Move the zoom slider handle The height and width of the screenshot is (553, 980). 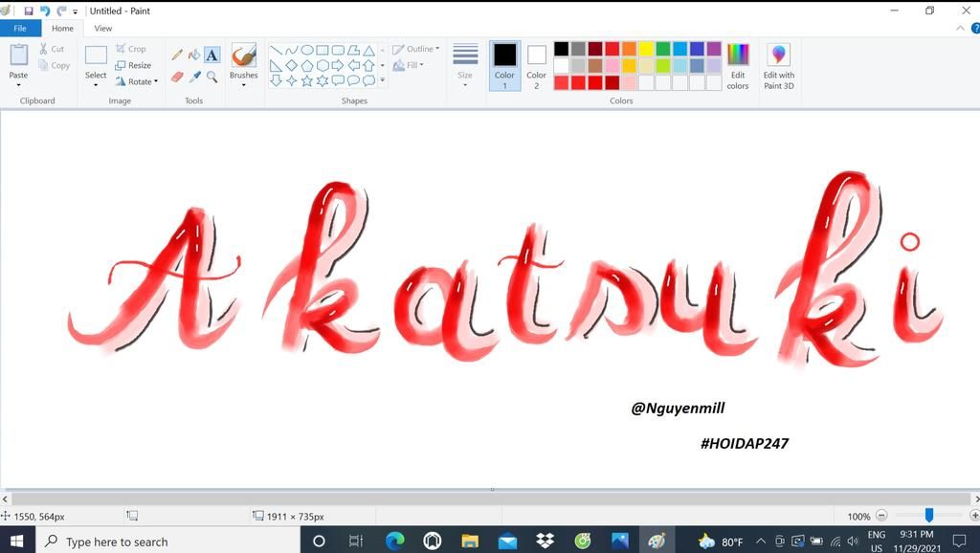(929, 515)
